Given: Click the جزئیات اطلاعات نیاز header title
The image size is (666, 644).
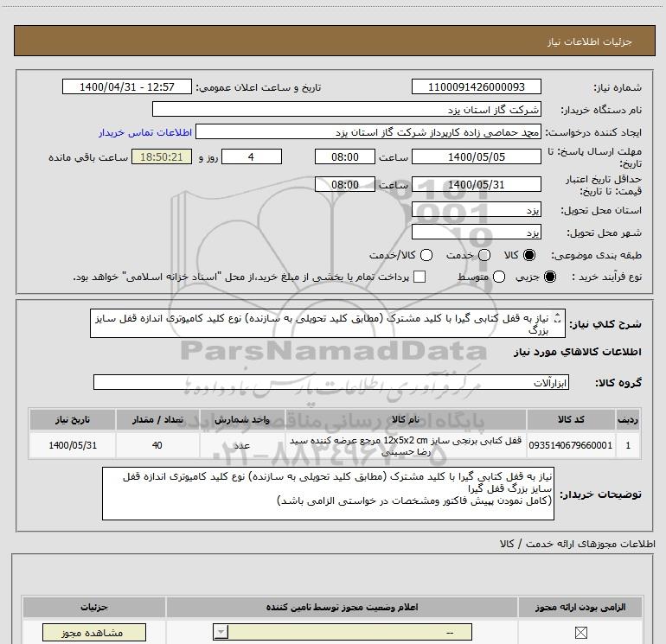Looking at the screenshot, I should pos(589,41).
